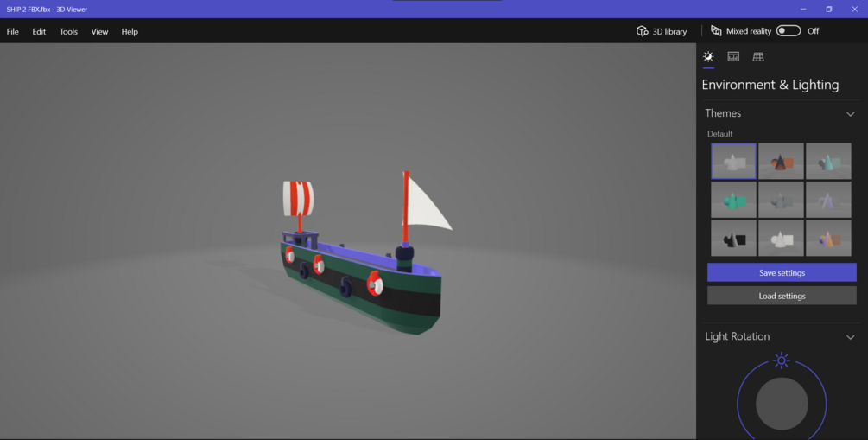The image size is (868, 440).
Task: Open the File menu
Action: click(13, 32)
